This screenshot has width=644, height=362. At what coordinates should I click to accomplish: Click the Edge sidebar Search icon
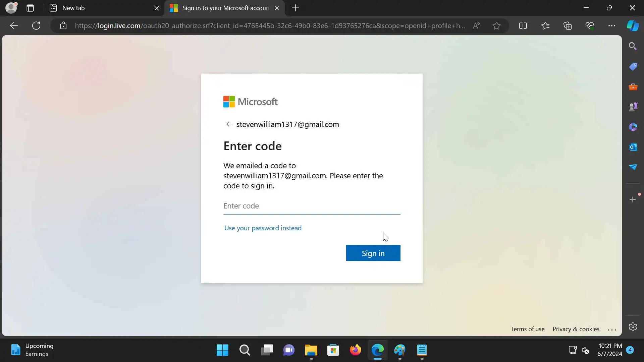coord(633,46)
